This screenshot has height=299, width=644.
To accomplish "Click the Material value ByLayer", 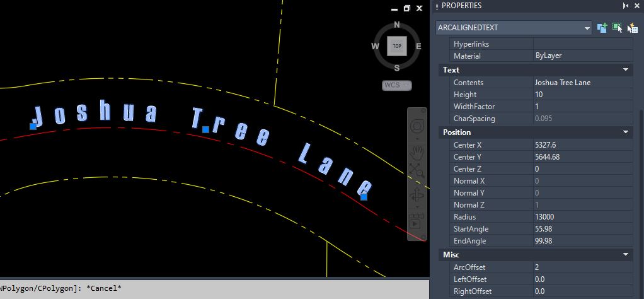I will click(x=583, y=56).
